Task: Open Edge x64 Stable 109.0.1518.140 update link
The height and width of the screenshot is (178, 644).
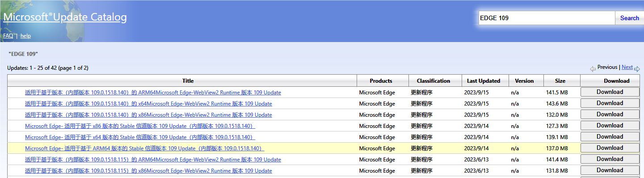Action: click(140, 137)
